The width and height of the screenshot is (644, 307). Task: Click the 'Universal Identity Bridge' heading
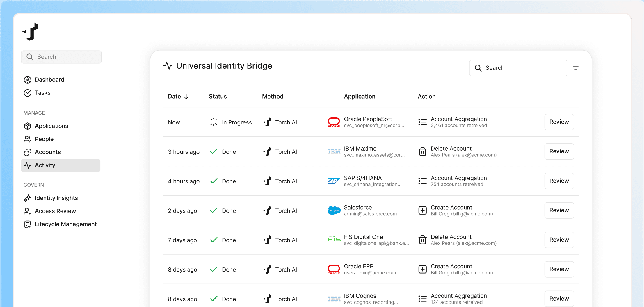pos(224,66)
